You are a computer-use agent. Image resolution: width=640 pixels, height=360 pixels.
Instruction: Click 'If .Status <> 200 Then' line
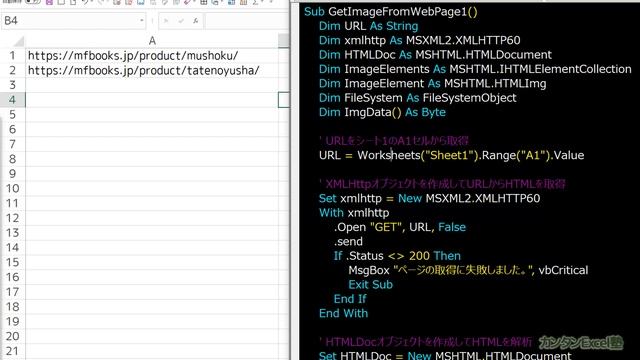[x=397, y=256]
